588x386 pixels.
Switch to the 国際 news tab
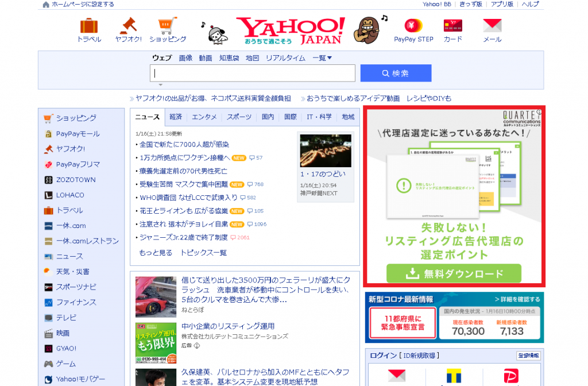coord(290,117)
